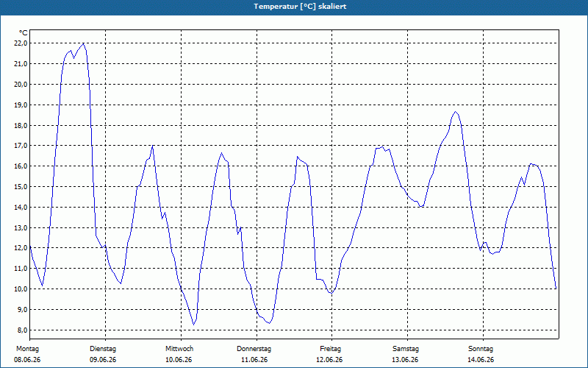This screenshot has width=588, height=368.
Task: Click the 17,0 axis value
Action: [x=21, y=145]
